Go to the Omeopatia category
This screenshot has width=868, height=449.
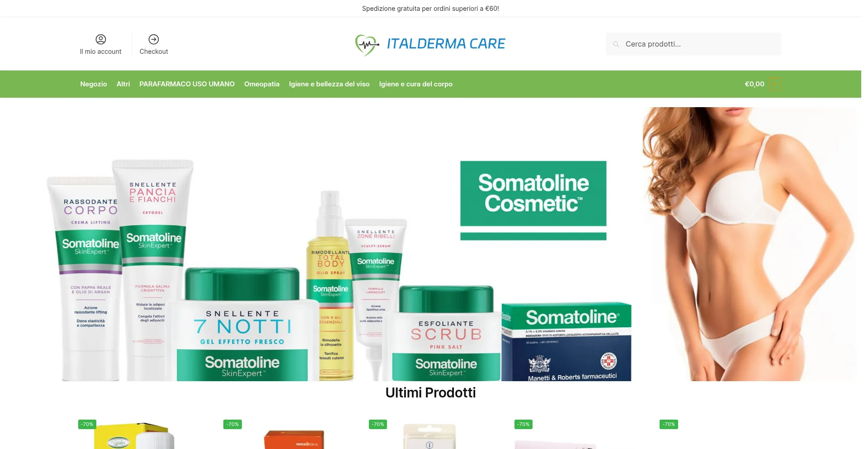point(262,84)
